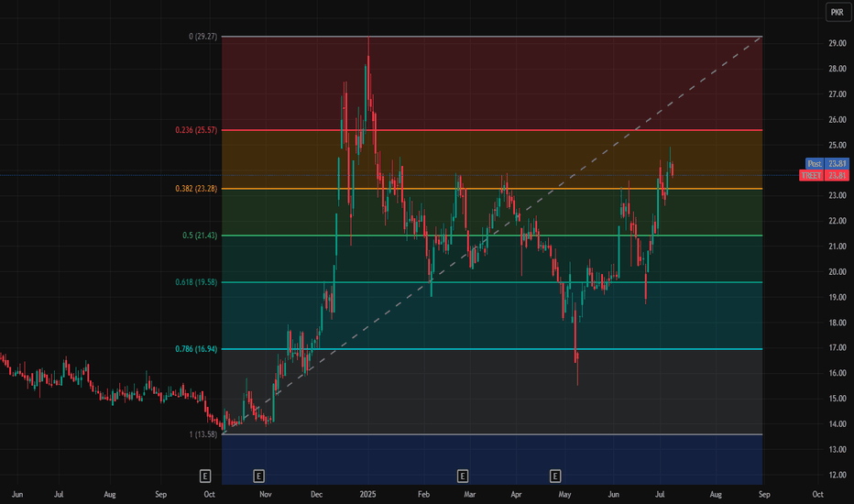Click the 26.00 price axis label
This screenshot has height=504, width=854.
click(838, 119)
